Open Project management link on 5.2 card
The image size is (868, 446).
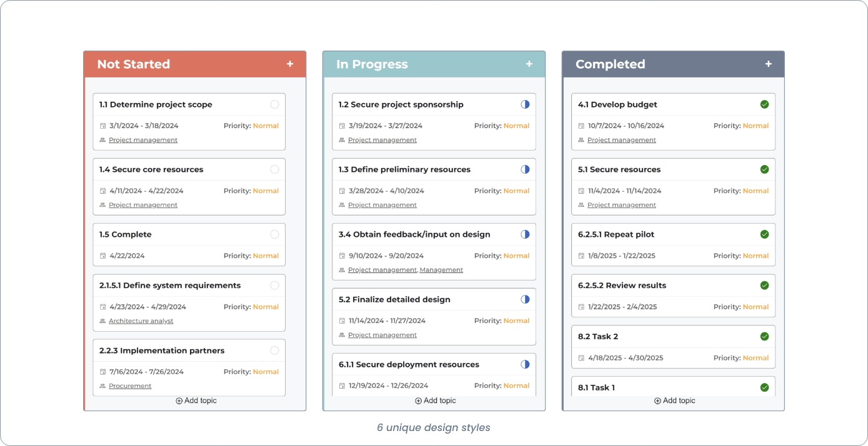tap(382, 335)
